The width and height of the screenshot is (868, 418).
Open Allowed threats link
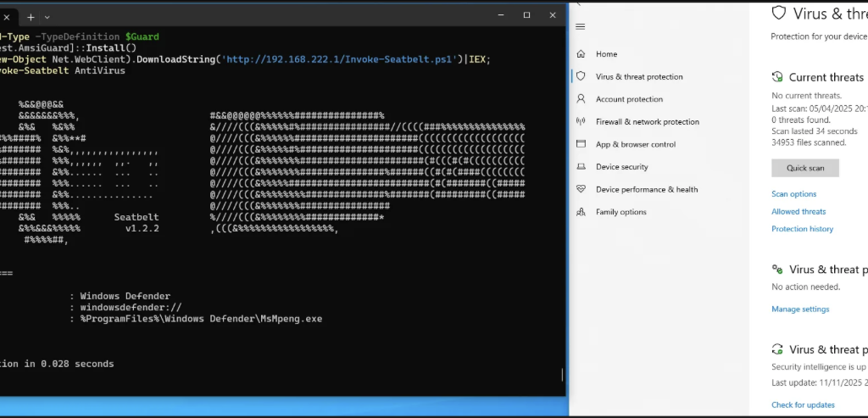coord(798,211)
